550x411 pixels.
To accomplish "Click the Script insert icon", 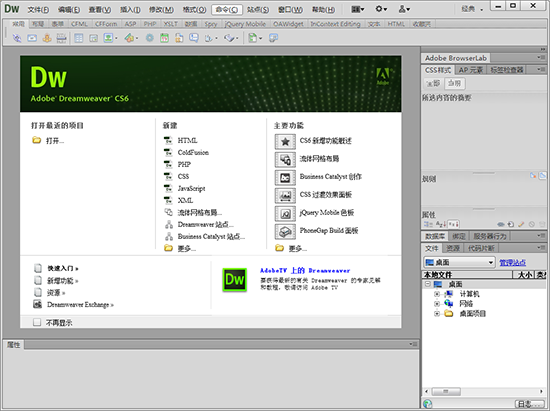I will (x=229, y=38).
